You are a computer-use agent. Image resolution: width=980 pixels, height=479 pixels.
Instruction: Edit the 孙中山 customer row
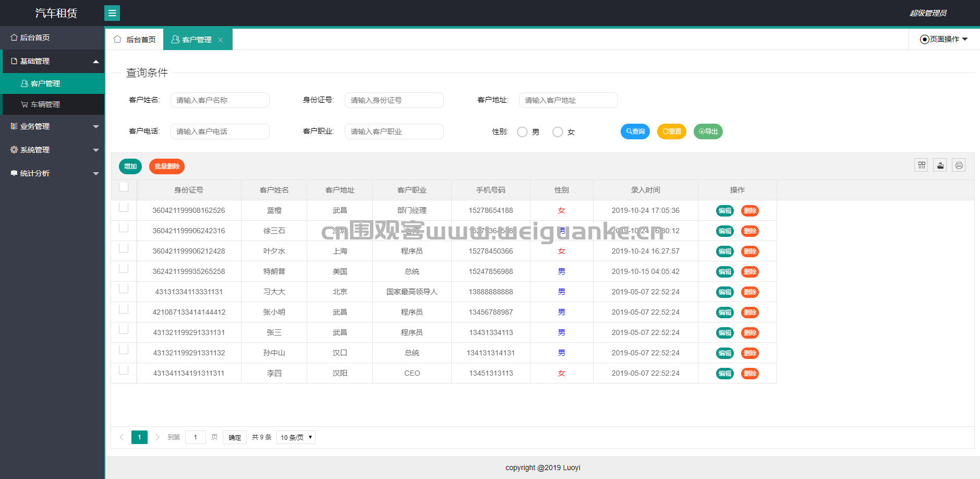click(x=725, y=353)
